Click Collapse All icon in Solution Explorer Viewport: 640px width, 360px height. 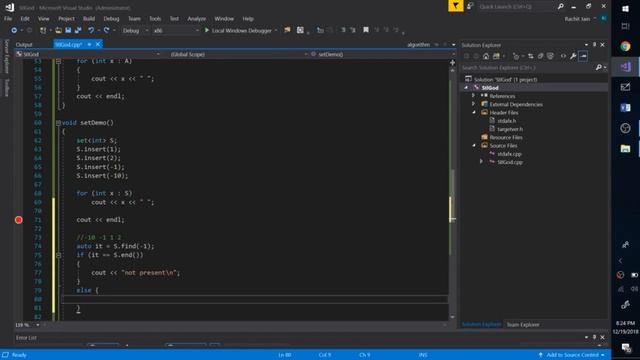pos(540,56)
